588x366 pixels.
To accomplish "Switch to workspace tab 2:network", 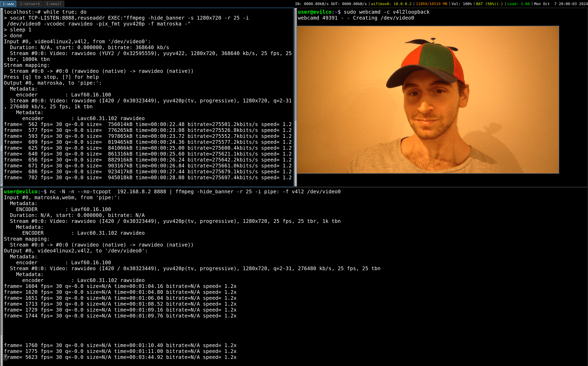I will tap(30, 4).
